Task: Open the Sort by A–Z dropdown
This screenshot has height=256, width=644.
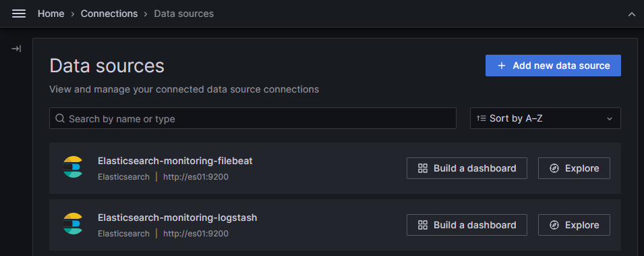Action: click(545, 118)
